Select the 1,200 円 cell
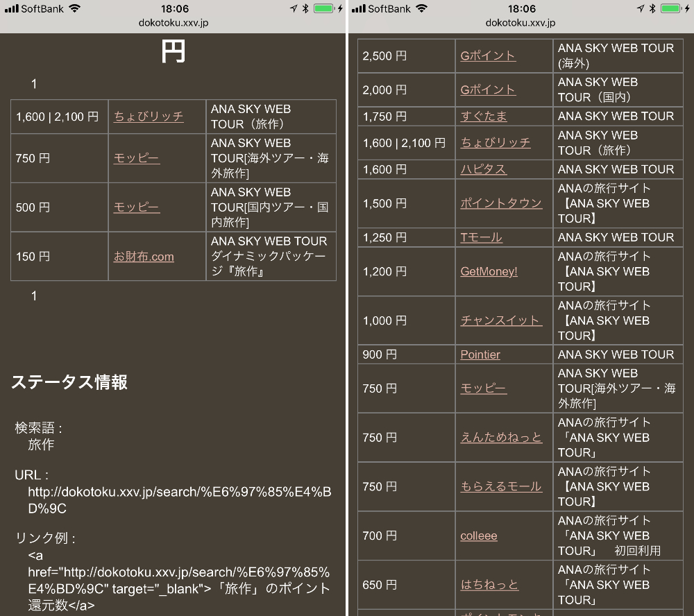 (x=406, y=271)
